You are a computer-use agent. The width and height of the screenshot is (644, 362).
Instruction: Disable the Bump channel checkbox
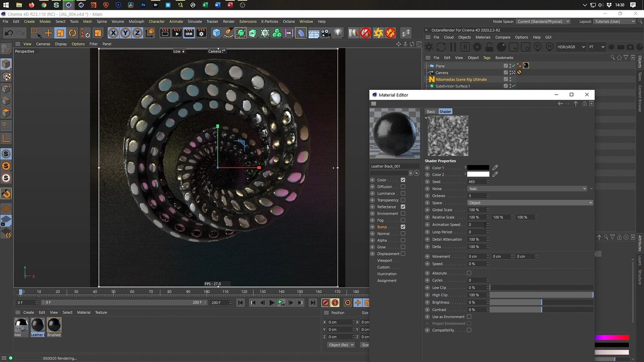403,227
